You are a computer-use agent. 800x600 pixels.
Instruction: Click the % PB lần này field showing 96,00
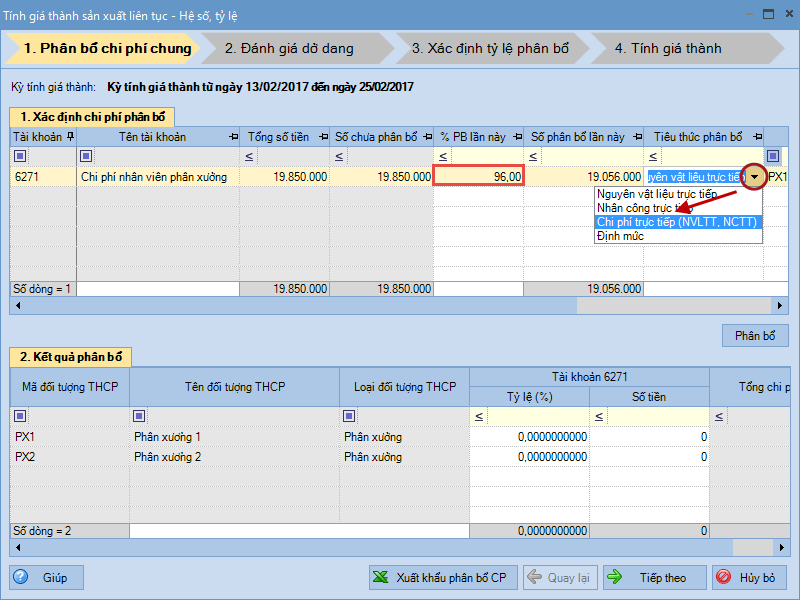coord(478,177)
